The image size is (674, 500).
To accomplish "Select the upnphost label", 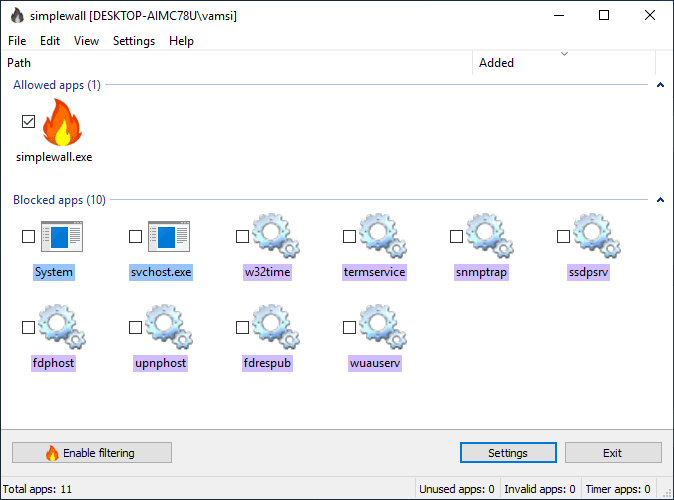I will click(x=160, y=363).
